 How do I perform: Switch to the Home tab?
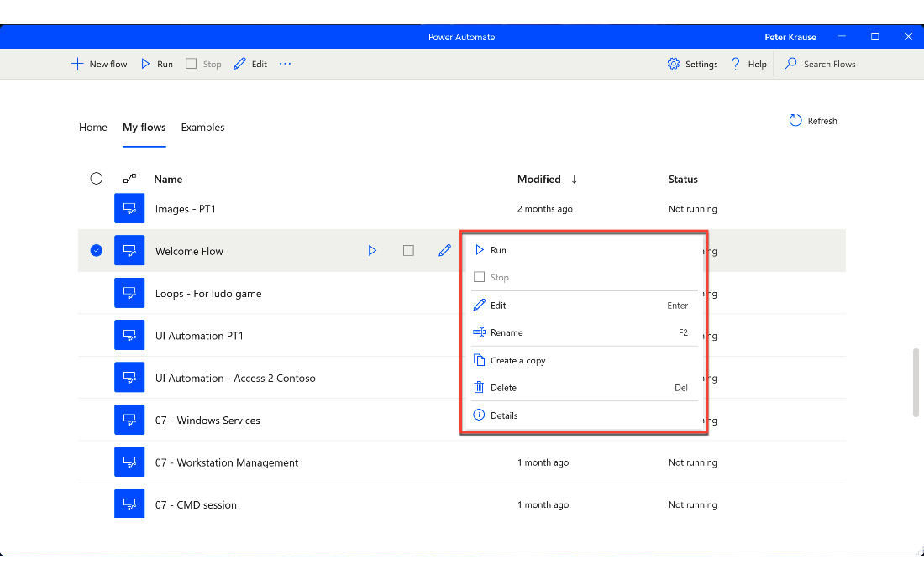[x=93, y=128]
